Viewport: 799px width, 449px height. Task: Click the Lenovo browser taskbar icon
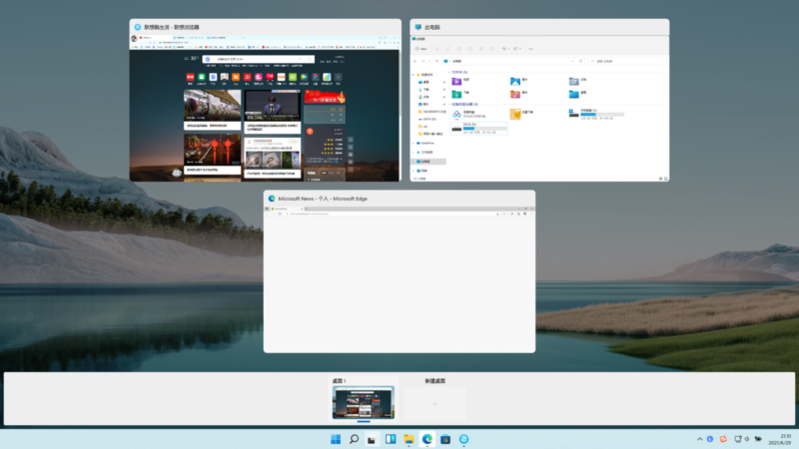(x=464, y=439)
